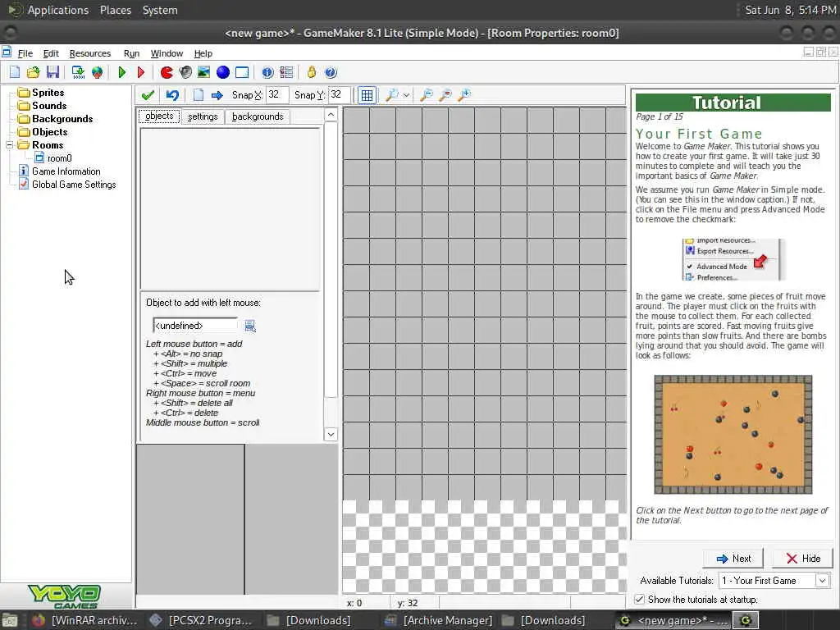Select the Sounds folder
Screen dimensions: 840x630
tap(49, 106)
